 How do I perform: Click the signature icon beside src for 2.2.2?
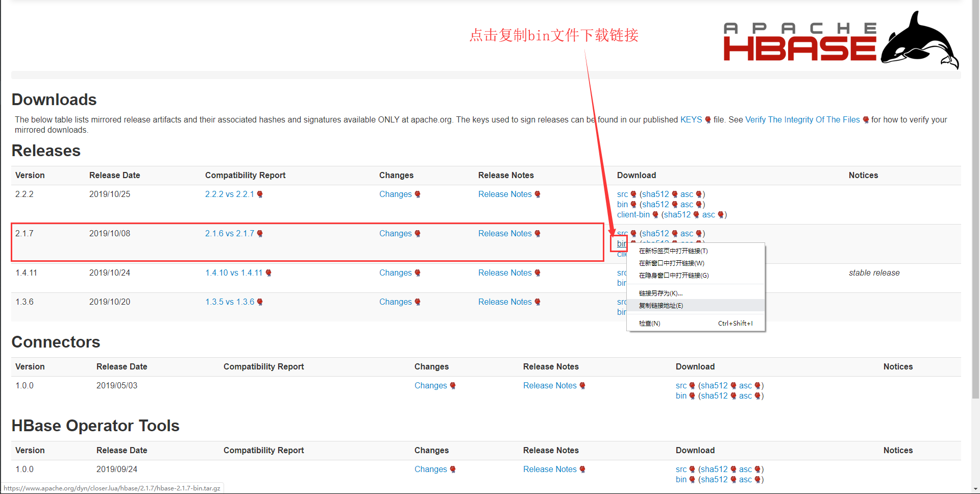[633, 194]
